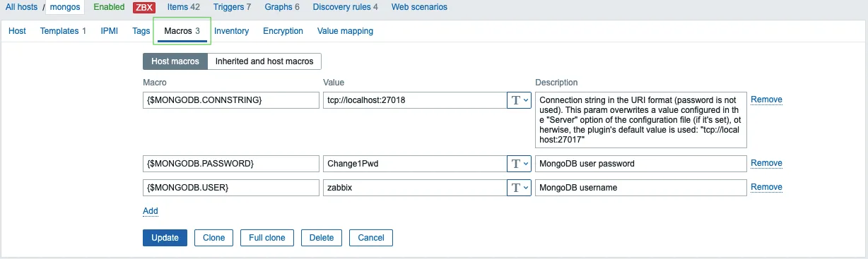Open value type dropdown for USER macro
Image resolution: width=868 pixels, height=259 pixels.
[x=520, y=187]
